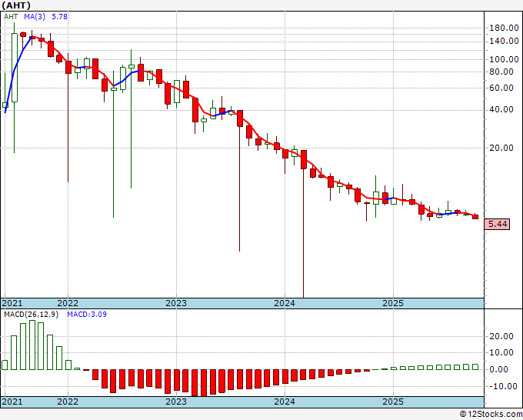Click the AHT ticker legend label
Screen dimensions: 523x420
(11, 16)
